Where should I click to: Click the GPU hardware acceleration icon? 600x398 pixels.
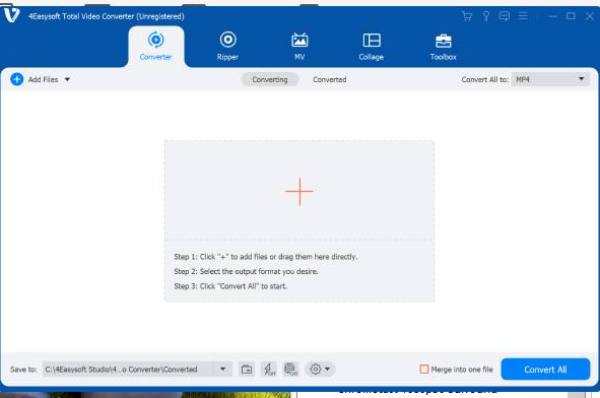pos(291,369)
